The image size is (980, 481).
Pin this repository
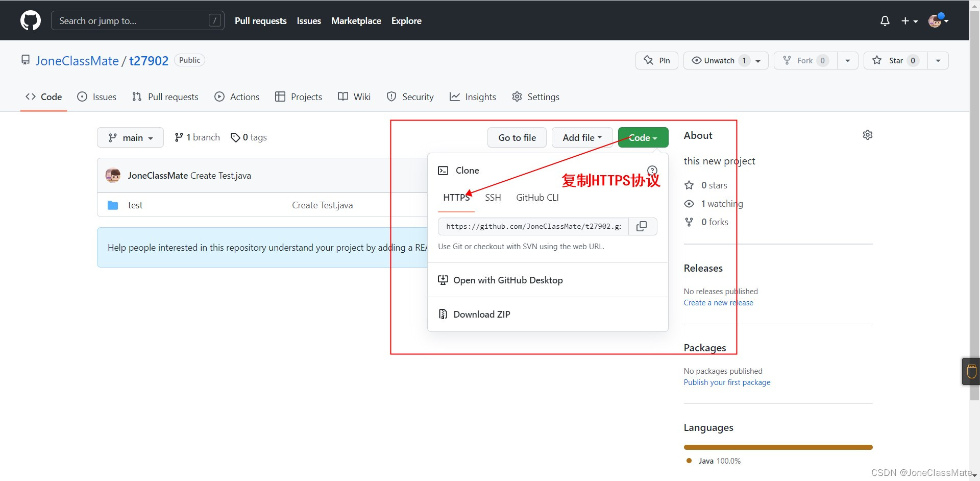tap(657, 60)
